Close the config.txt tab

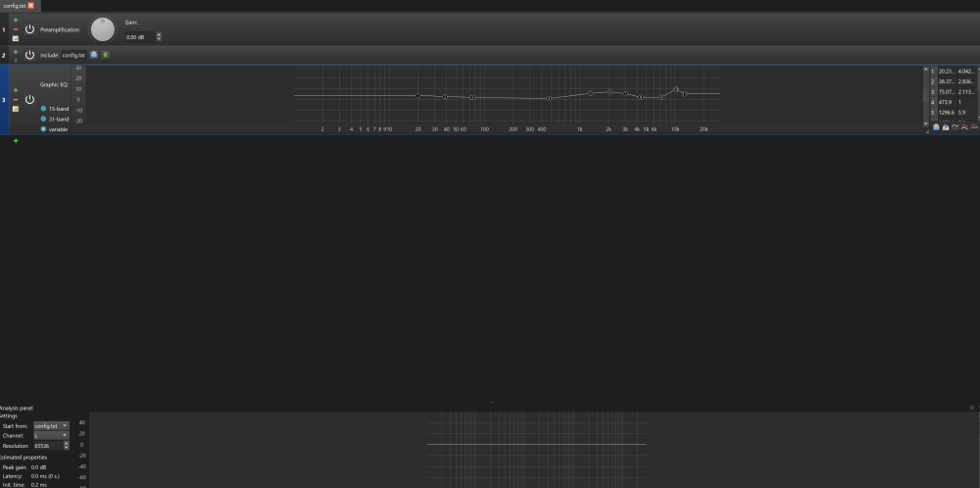pos(30,5)
